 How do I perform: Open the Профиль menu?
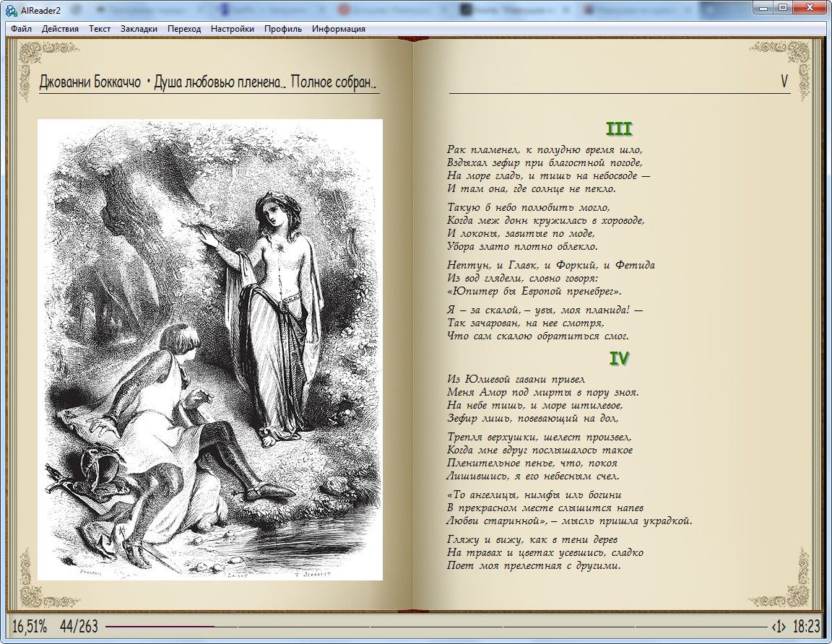pyautogui.click(x=283, y=29)
